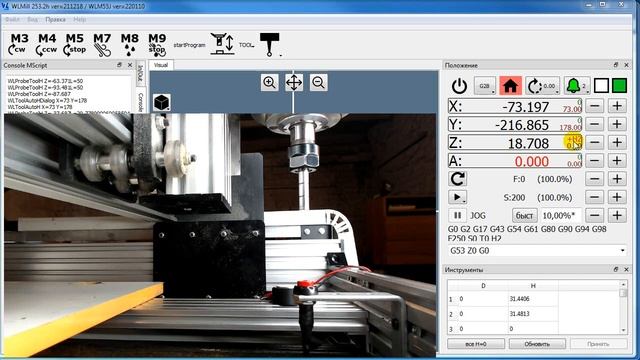The width and height of the screenshot is (640, 360).
Task: Activate the pan/move view tool
Action: coord(294,82)
